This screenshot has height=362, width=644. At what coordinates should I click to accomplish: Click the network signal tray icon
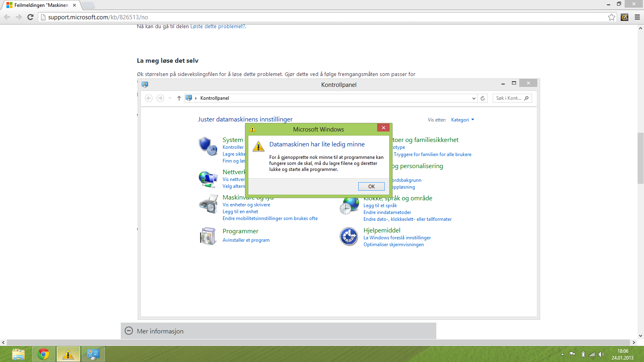click(592, 354)
